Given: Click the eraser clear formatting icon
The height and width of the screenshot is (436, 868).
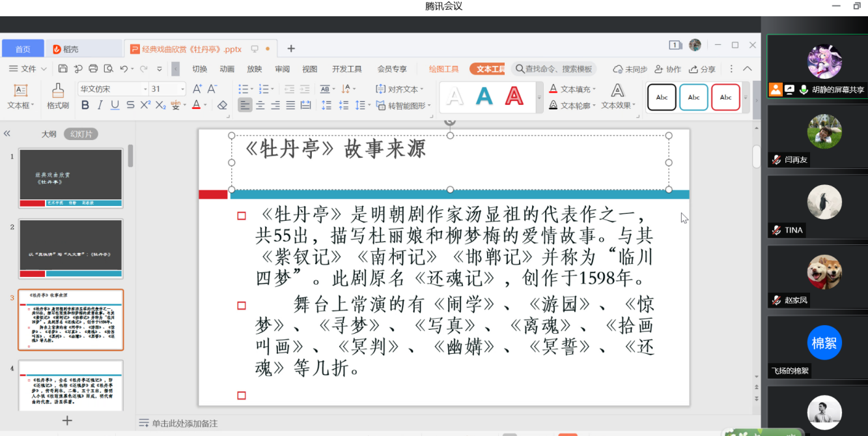Looking at the screenshot, I should [222, 105].
